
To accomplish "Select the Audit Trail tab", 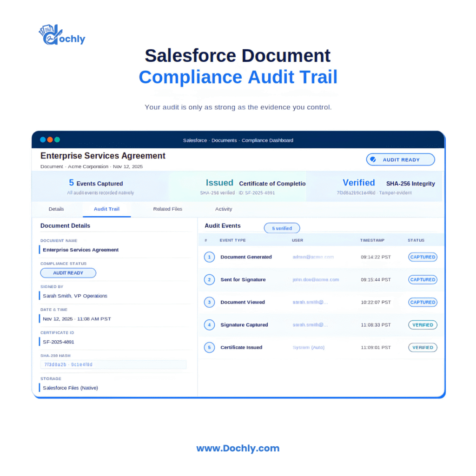I will (x=106, y=209).
